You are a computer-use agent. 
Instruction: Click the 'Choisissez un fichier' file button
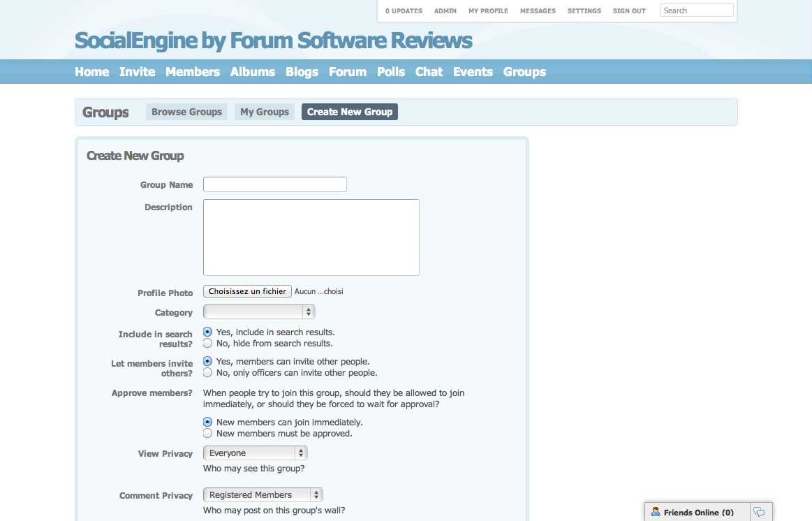tap(248, 291)
